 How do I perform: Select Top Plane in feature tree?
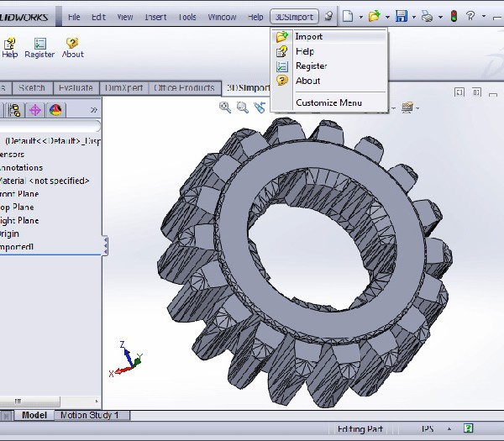point(17,207)
